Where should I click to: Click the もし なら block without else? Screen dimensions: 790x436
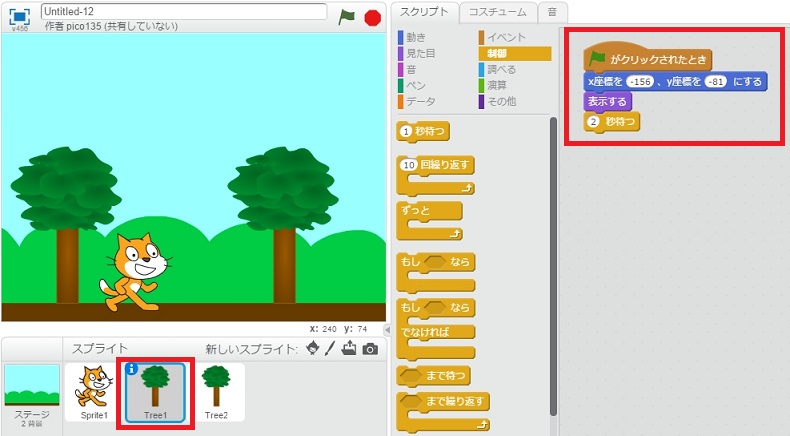point(436,272)
